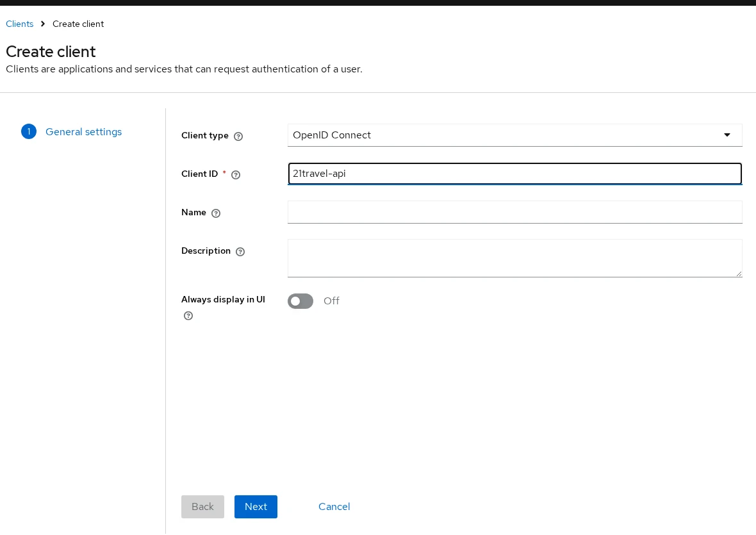This screenshot has width=756, height=535.
Task: Focus the Client ID input field
Action: pyautogui.click(x=514, y=174)
